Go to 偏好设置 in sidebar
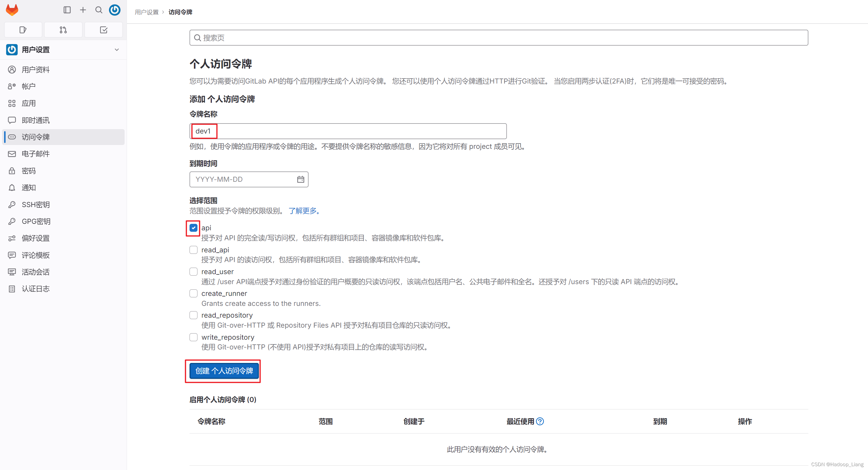This screenshot has height=470, width=868. tap(36, 238)
